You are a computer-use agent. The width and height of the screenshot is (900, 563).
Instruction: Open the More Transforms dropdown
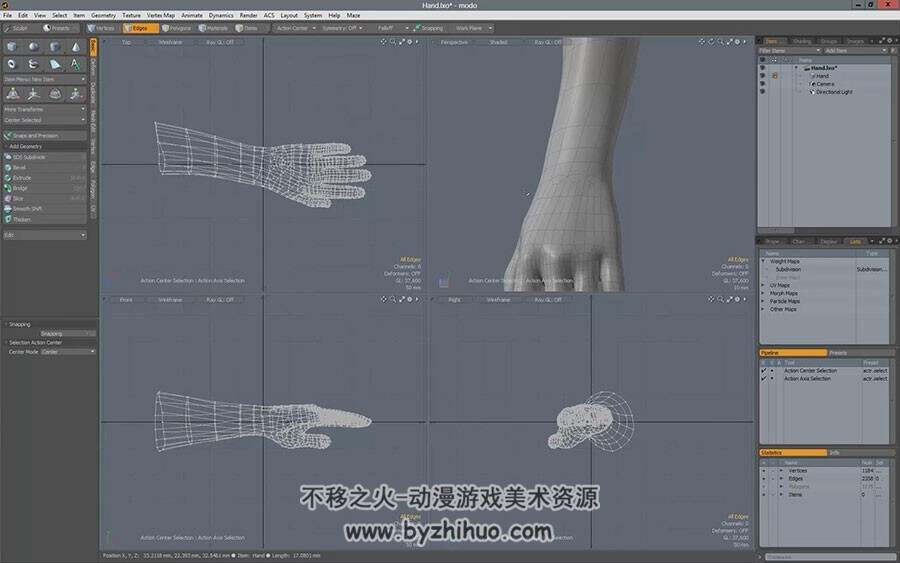(x=45, y=109)
